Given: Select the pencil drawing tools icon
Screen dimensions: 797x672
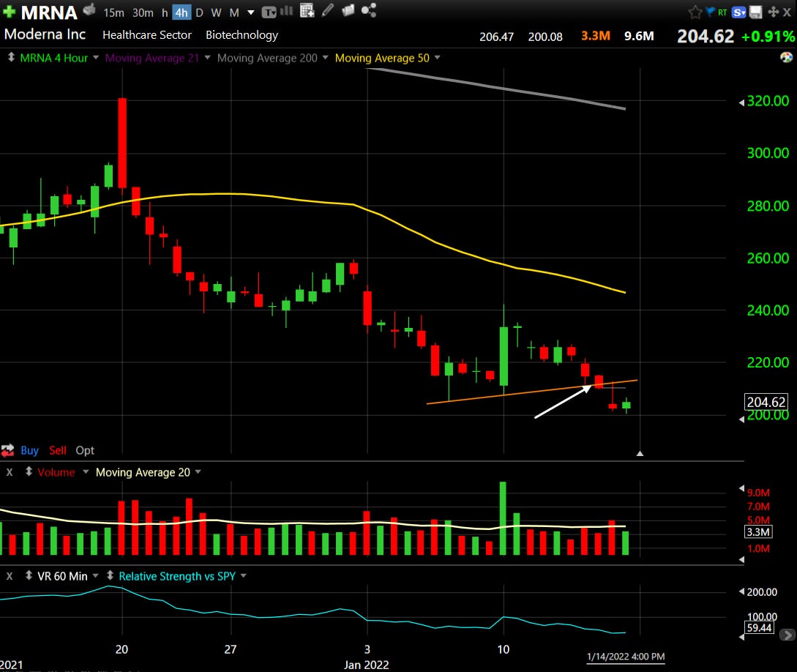Looking at the screenshot, I should [x=328, y=10].
